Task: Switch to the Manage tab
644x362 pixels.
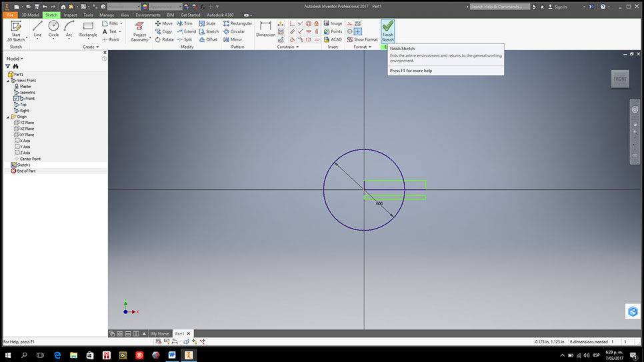Action: (107, 15)
